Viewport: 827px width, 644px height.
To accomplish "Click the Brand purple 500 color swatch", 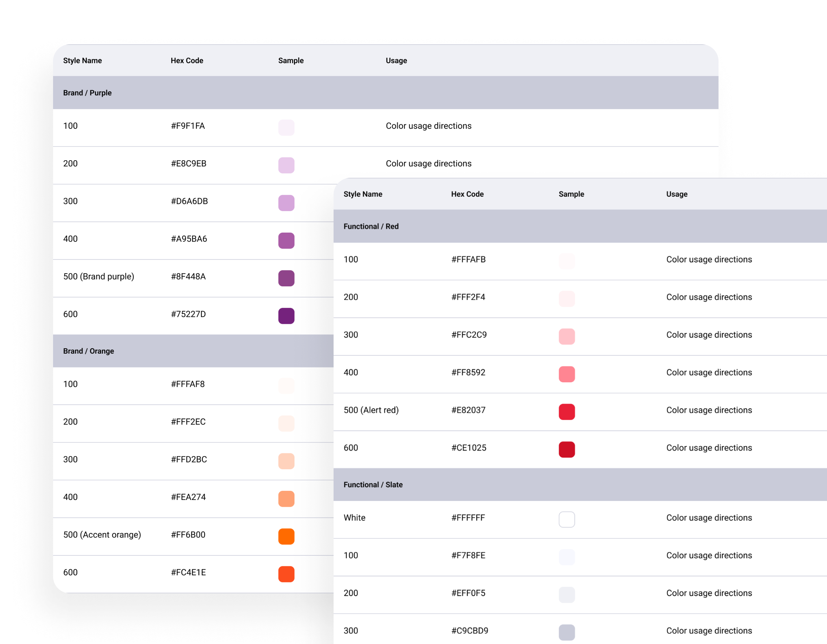I will pos(286,278).
